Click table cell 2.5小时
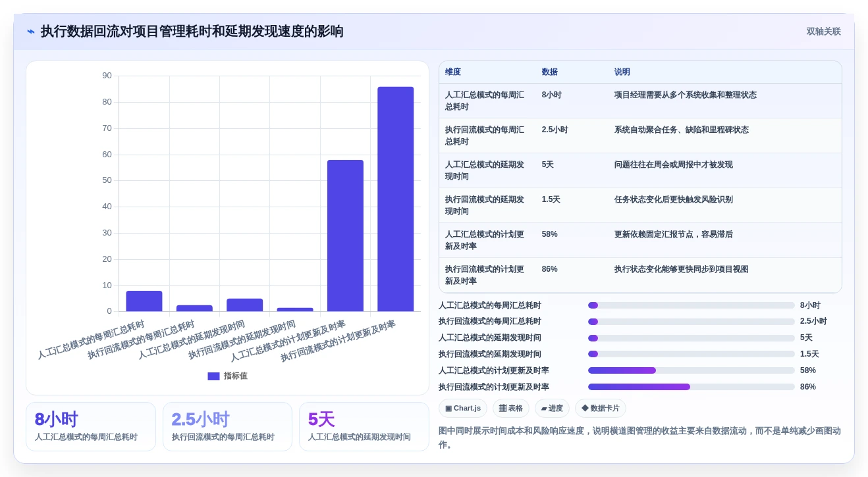This screenshot has height=477, width=868. (555, 130)
